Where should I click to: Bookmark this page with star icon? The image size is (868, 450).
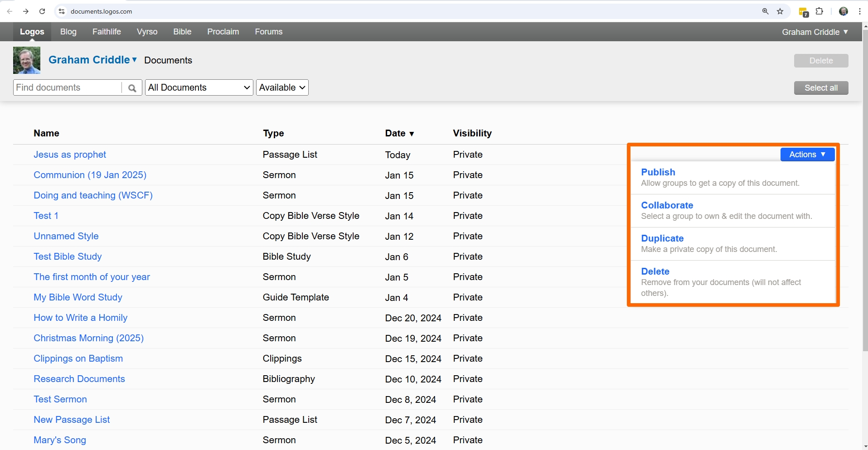780,11
